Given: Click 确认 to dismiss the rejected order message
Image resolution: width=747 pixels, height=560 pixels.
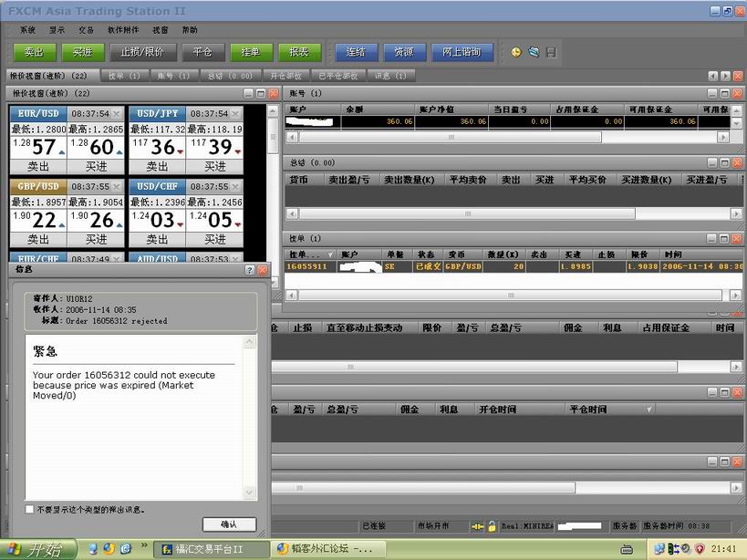Looking at the screenshot, I should pos(228,524).
